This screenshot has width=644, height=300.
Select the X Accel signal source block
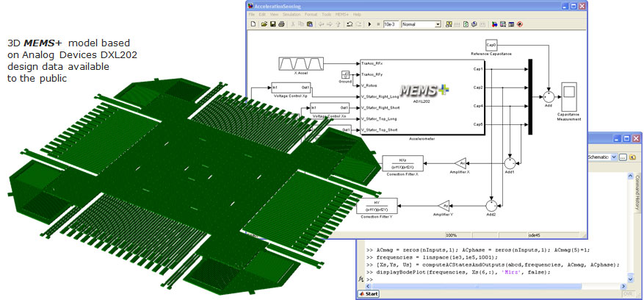click(x=302, y=64)
